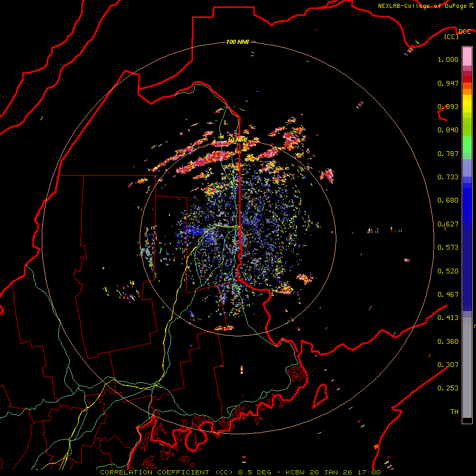Image resolution: width=476 pixels, height=476 pixels.
Task: Click the 0.573 scale value
Action: (x=448, y=248)
